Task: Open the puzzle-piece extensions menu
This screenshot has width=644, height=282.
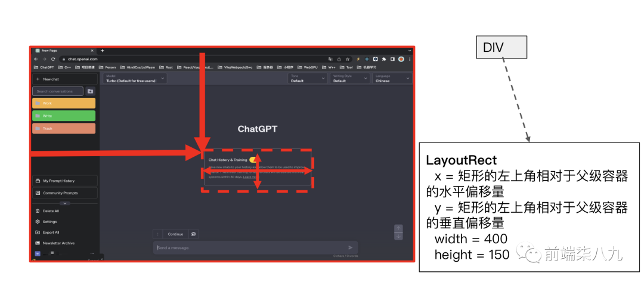Action: coord(384,59)
